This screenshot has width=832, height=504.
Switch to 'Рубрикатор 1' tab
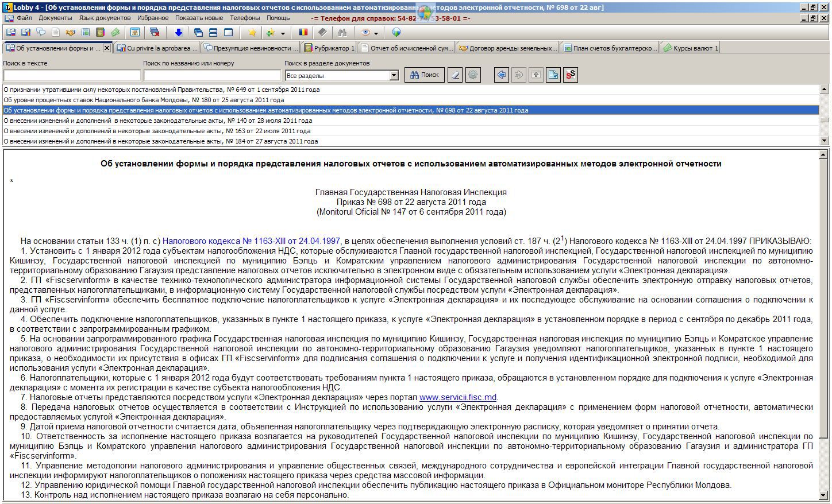329,48
